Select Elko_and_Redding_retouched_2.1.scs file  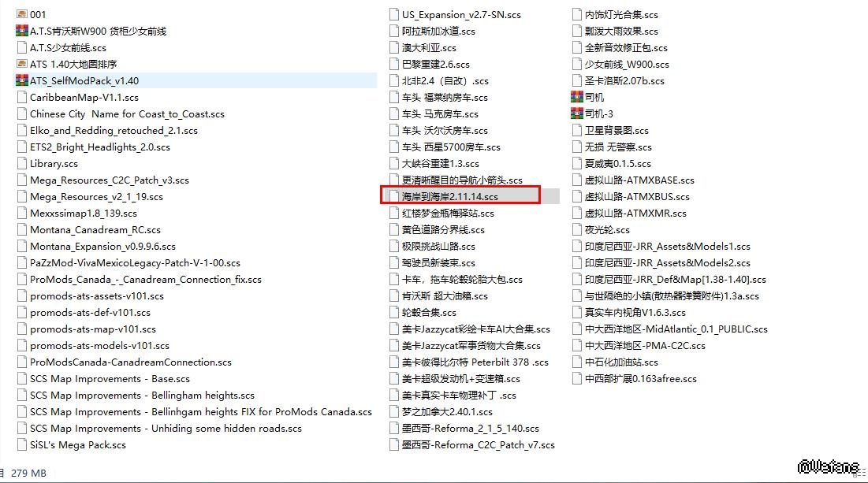114,131
